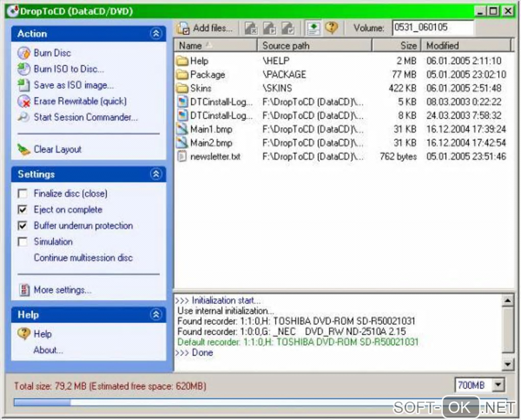This screenshot has width=521, height=420.
Task: Click the 762 bytes size cell
Action: (x=398, y=156)
